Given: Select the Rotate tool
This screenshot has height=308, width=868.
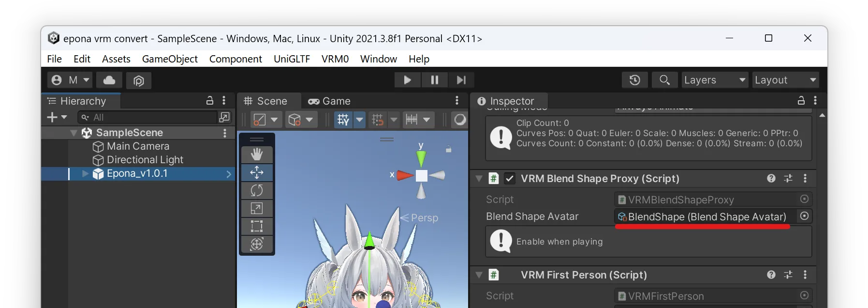Looking at the screenshot, I should (257, 190).
